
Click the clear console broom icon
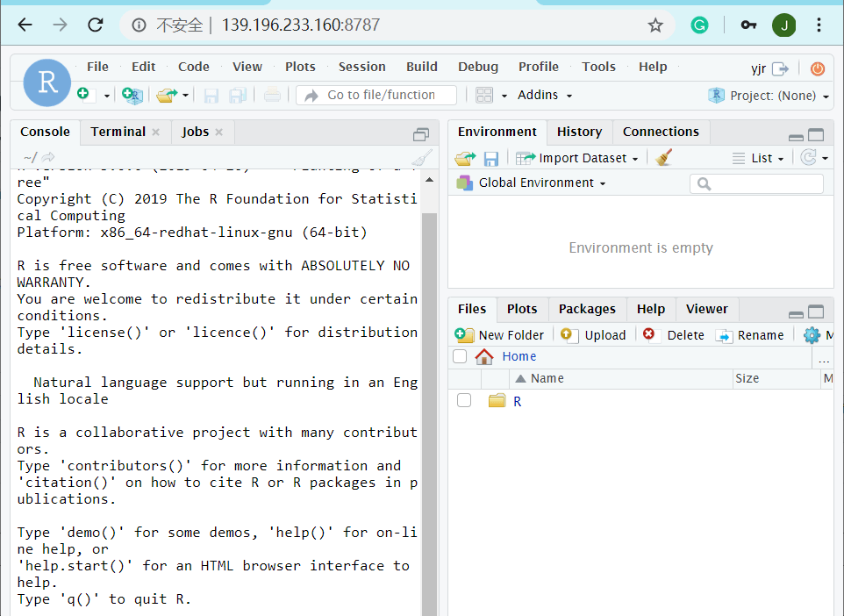pos(422,158)
